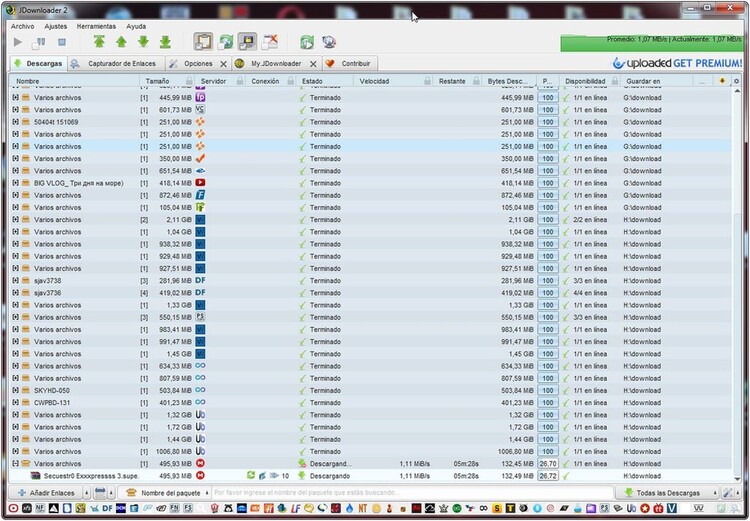
Task: Toggle the automatic reconnect toolbar icon
Action: 226,42
